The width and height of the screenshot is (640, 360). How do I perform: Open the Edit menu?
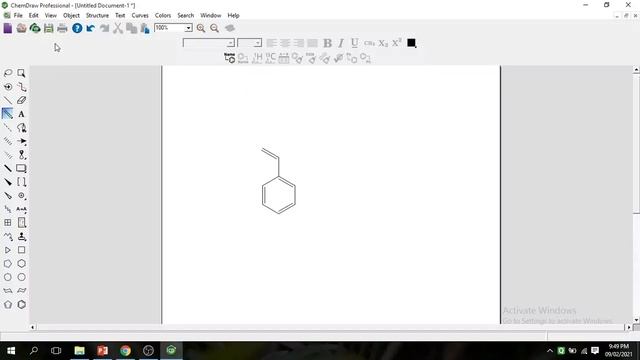[33, 16]
